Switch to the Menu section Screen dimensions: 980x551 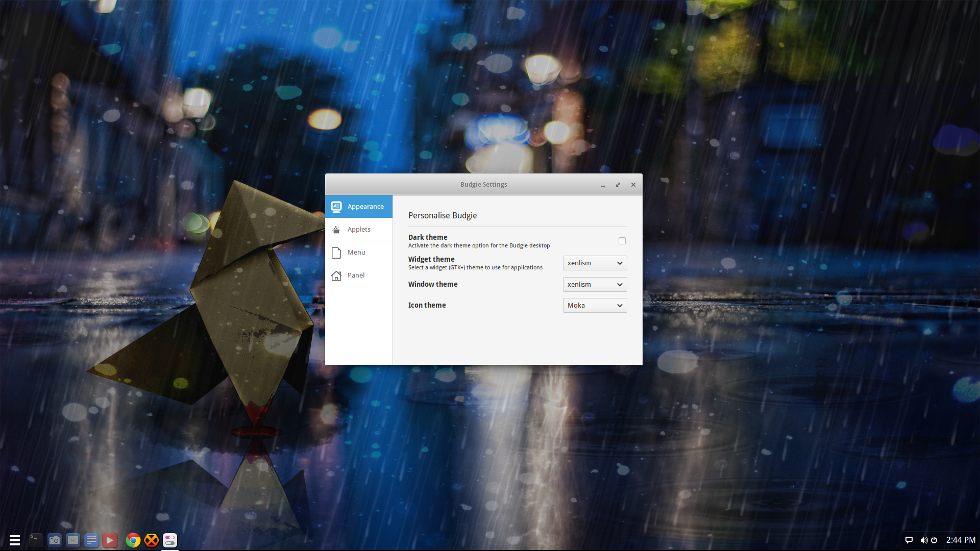[359, 253]
